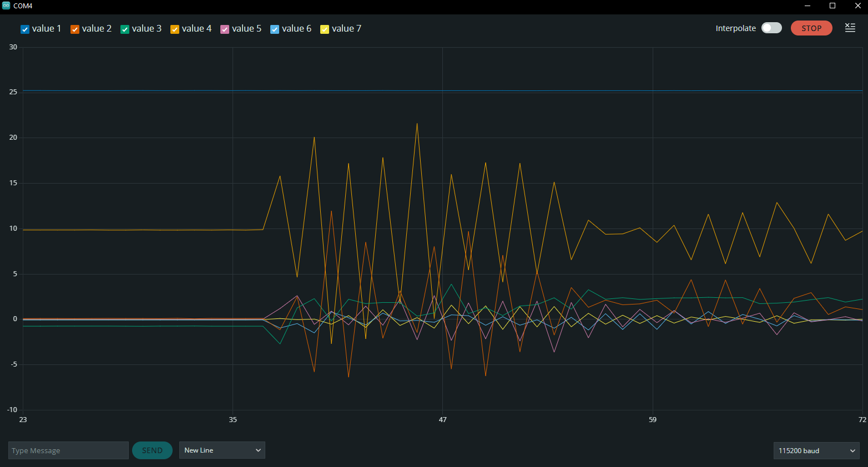The height and width of the screenshot is (467, 868).
Task: Minimize the COM4 plotter window
Action: pyautogui.click(x=808, y=6)
